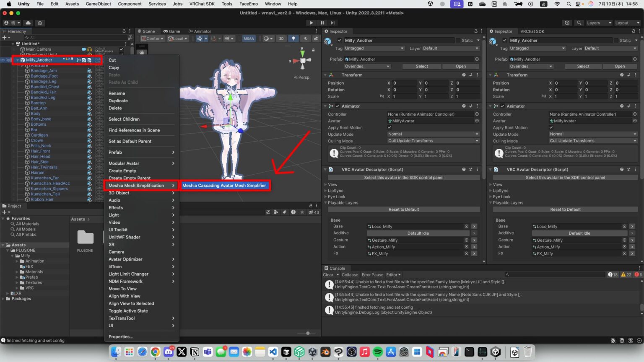Toggle the scene lighting bulb icon

(x=293, y=38)
